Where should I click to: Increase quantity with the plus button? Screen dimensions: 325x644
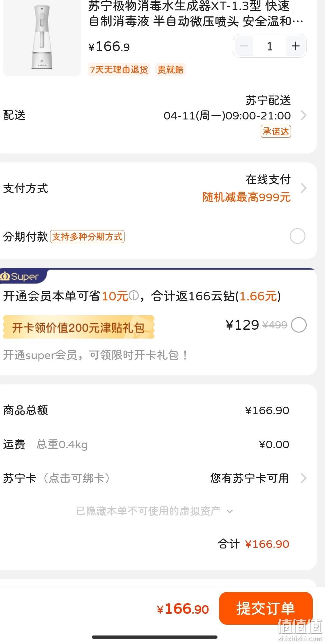(295, 46)
